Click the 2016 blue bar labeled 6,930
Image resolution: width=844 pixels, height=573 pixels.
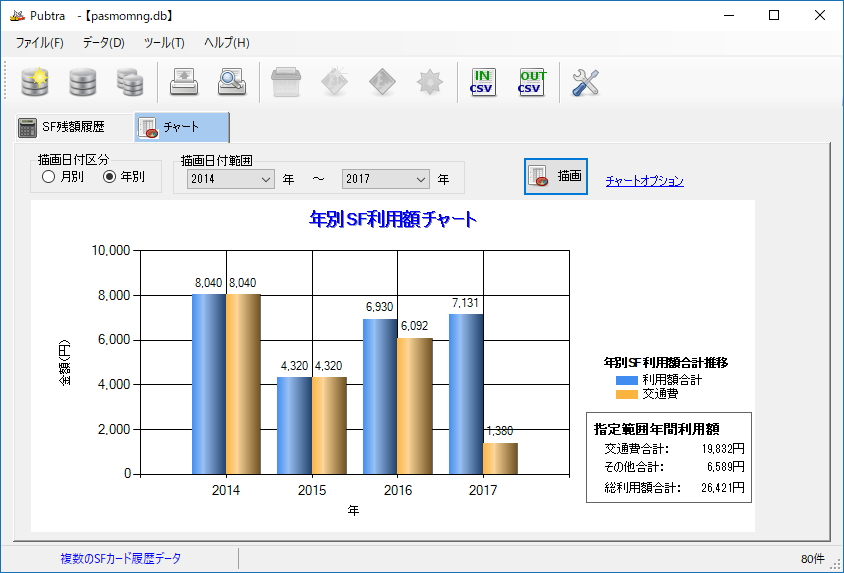[x=380, y=397]
